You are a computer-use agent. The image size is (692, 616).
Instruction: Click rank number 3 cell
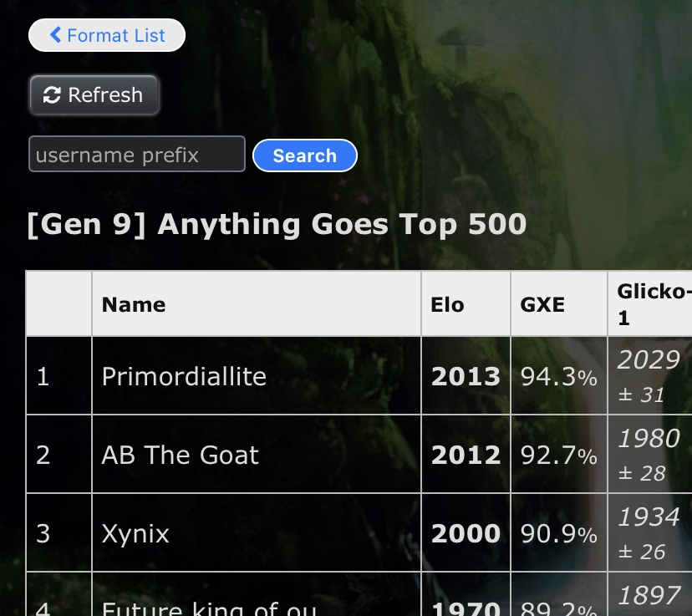[x=59, y=532]
